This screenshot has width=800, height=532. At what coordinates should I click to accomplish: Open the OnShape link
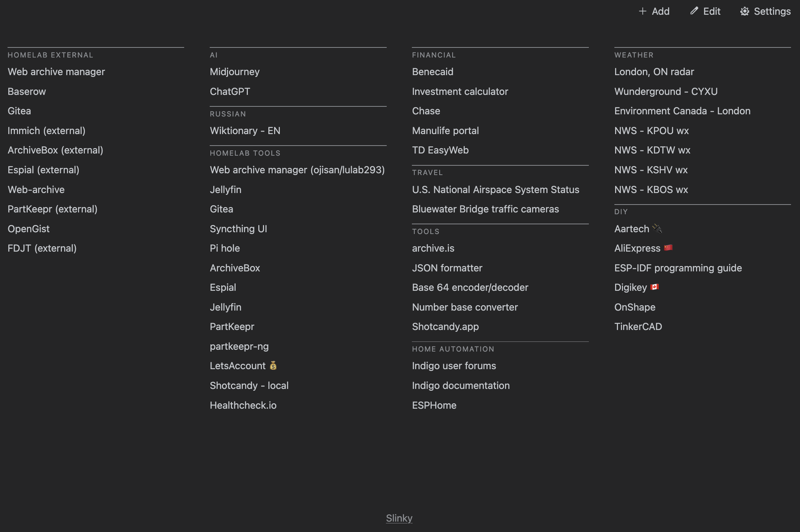pyautogui.click(x=635, y=307)
